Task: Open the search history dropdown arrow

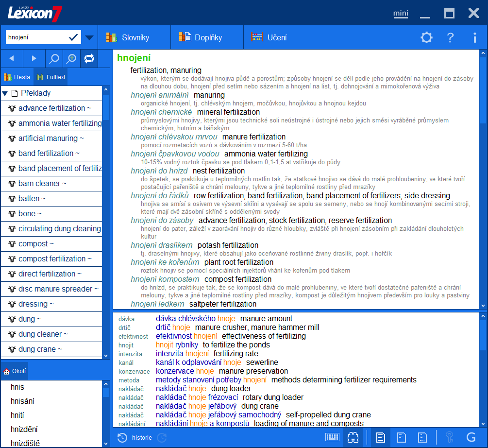Action: 89,38
